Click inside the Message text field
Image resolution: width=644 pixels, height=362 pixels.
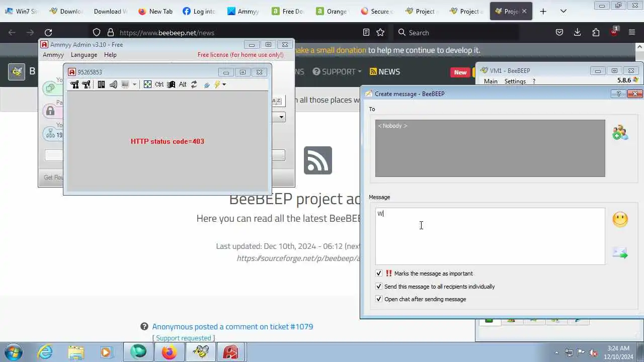490,236
